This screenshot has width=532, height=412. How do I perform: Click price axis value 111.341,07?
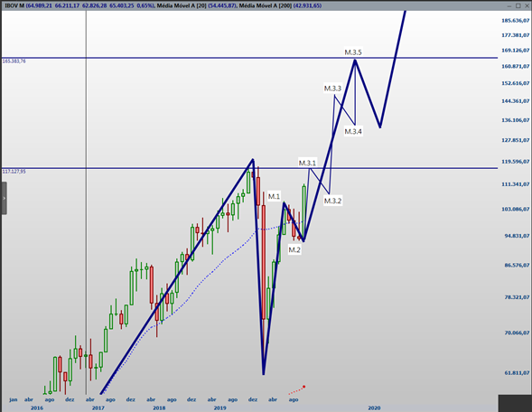click(x=516, y=184)
